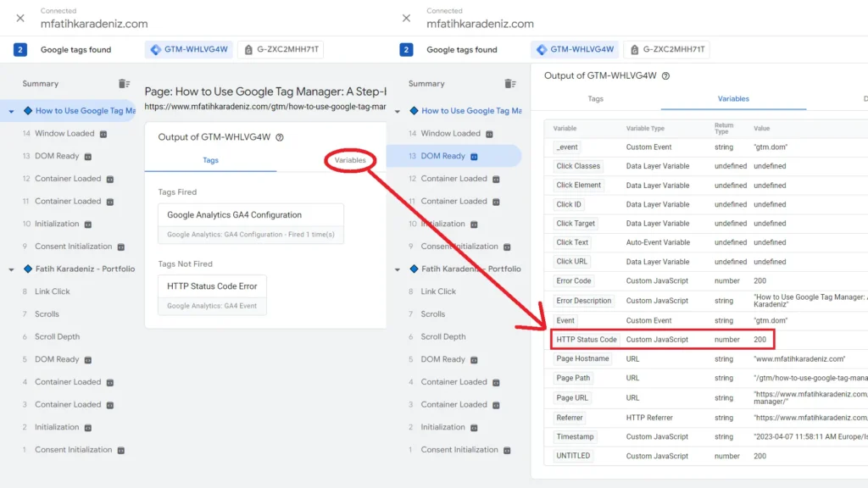The image size is (868, 488).
Task: Switch to the Tags tab in right panel
Action: [596, 99]
